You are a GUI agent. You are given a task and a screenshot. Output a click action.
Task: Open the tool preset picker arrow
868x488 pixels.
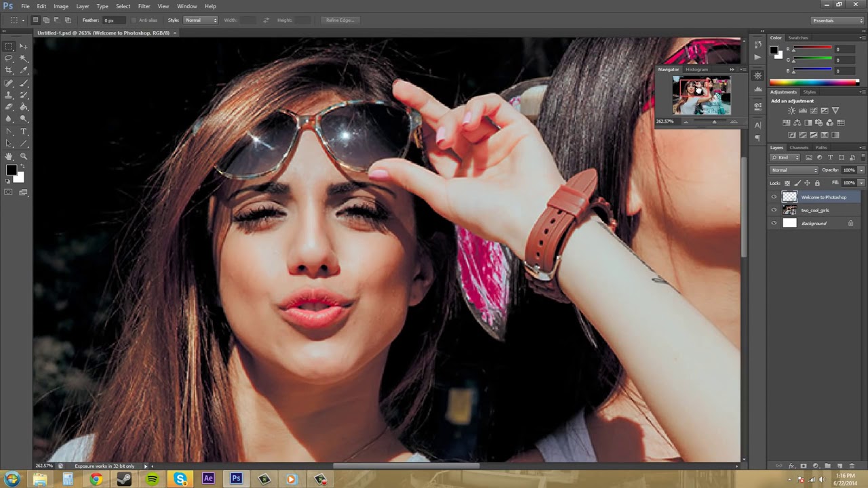click(22, 20)
